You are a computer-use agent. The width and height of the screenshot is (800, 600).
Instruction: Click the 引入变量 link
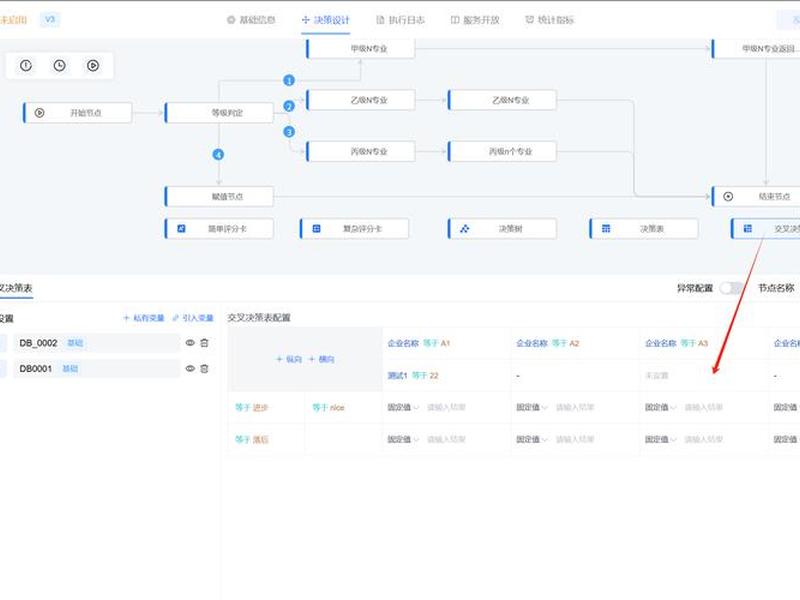pyautogui.click(x=192, y=318)
